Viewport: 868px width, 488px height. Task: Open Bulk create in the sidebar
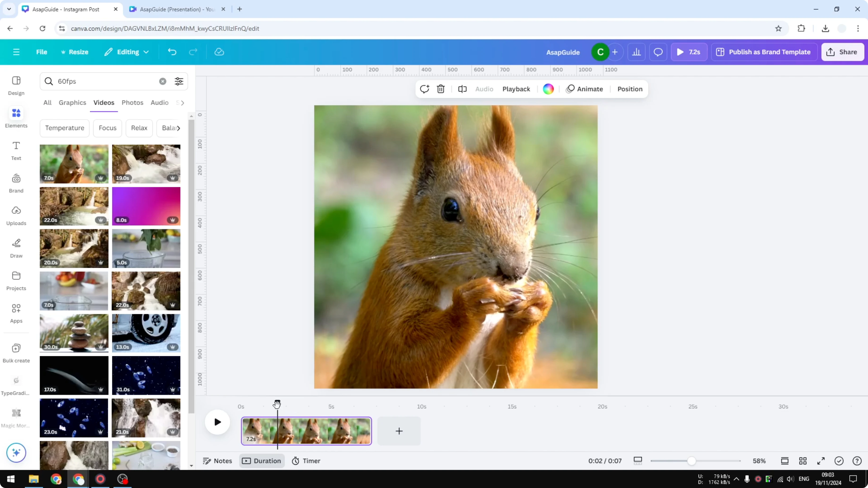(x=16, y=353)
